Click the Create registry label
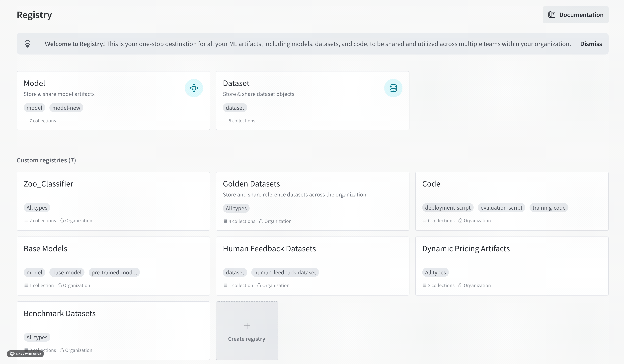Image resolution: width=624 pixels, height=364 pixels. coord(246,339)
